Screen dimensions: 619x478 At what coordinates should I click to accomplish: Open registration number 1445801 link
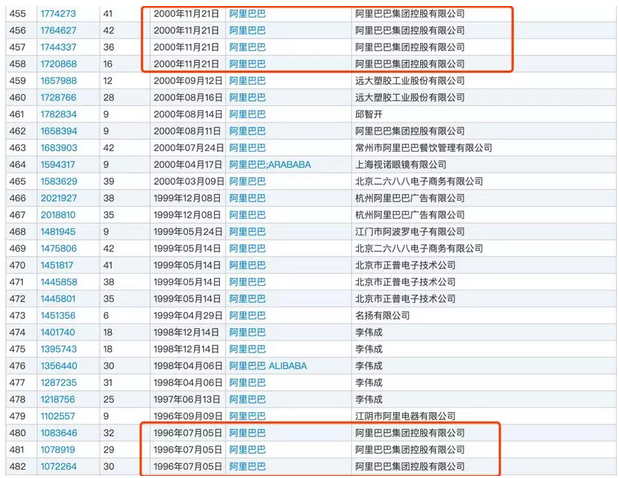(58, 299)
